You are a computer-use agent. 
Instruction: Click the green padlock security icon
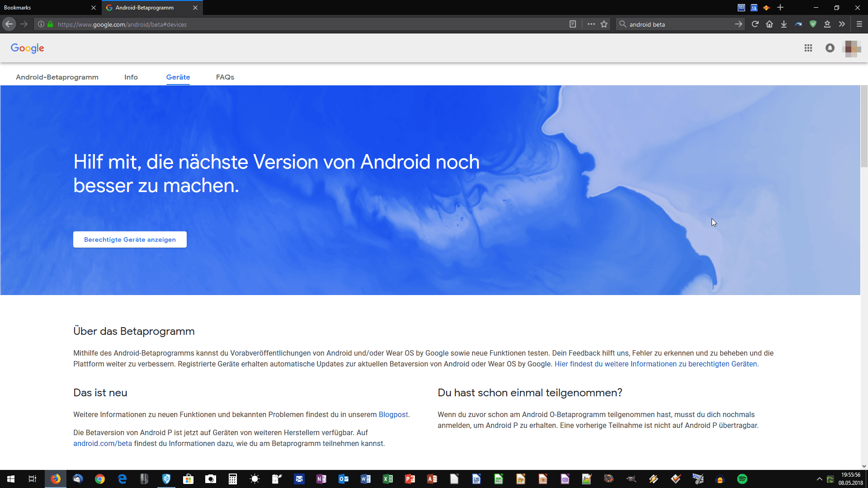(50, 24)
